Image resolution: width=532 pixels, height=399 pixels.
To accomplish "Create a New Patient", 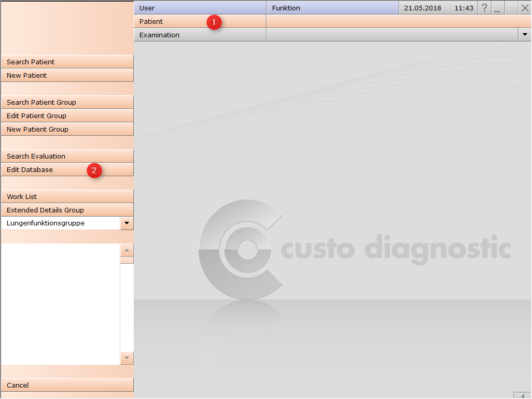I will (67, 75).
